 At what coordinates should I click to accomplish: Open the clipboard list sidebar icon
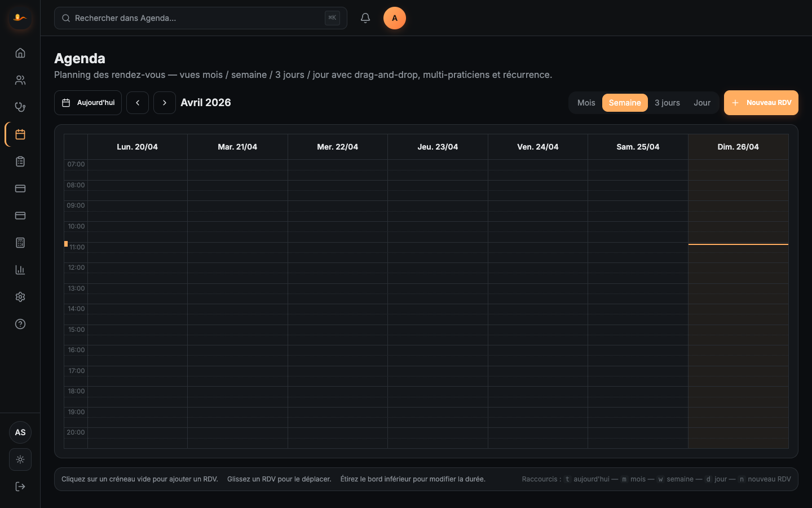[x=20, y=161]
